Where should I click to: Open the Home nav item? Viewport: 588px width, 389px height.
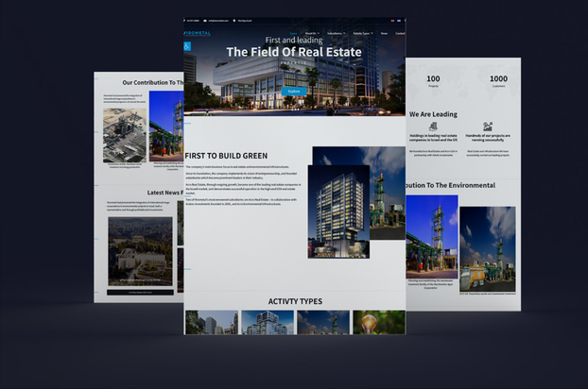pyautogui.click(x=293, y=33)
